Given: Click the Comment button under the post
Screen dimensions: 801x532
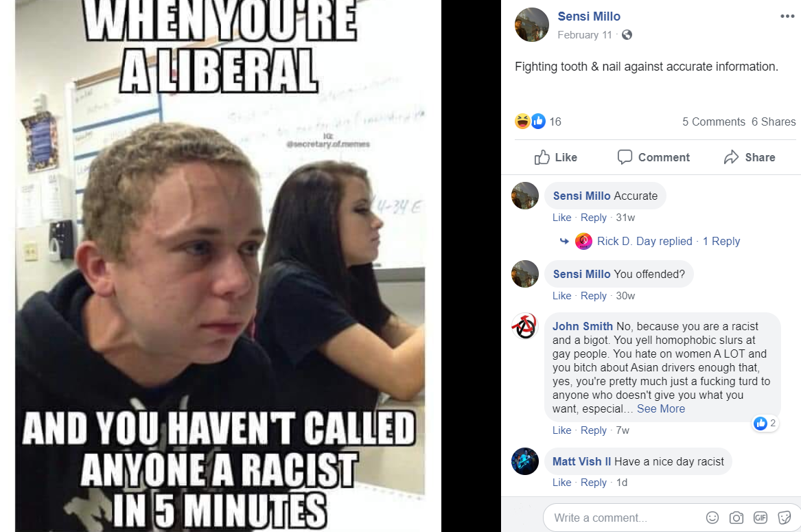Looking at the screenshot, I should pos(653,157).
